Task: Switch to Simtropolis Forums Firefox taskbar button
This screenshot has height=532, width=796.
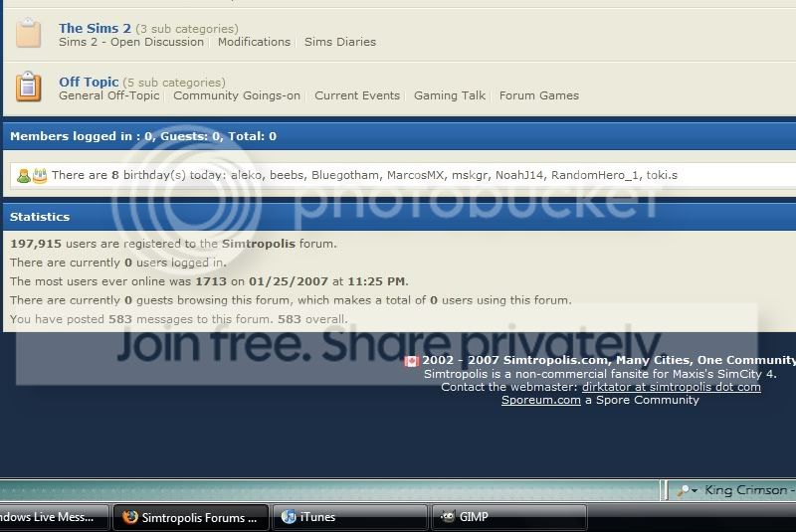Action: pyautogui.click(x=190, y=517)
